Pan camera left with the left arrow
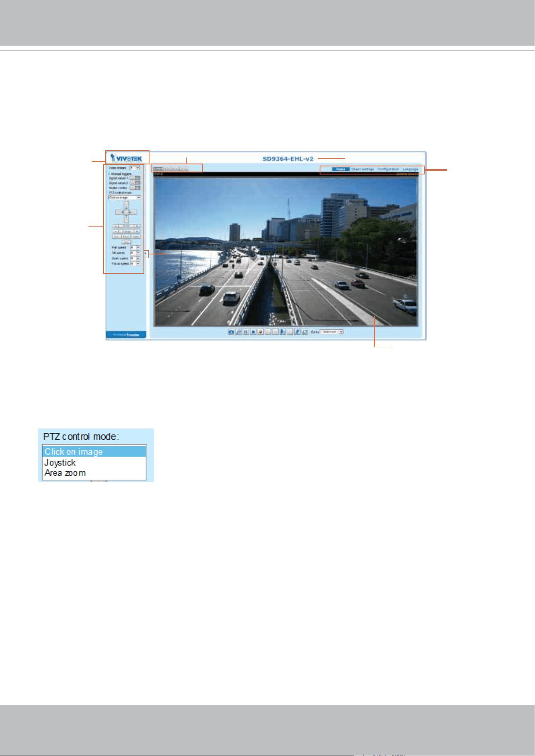The width and height of the screenshot is (535, 756). [x=120, y=212]
